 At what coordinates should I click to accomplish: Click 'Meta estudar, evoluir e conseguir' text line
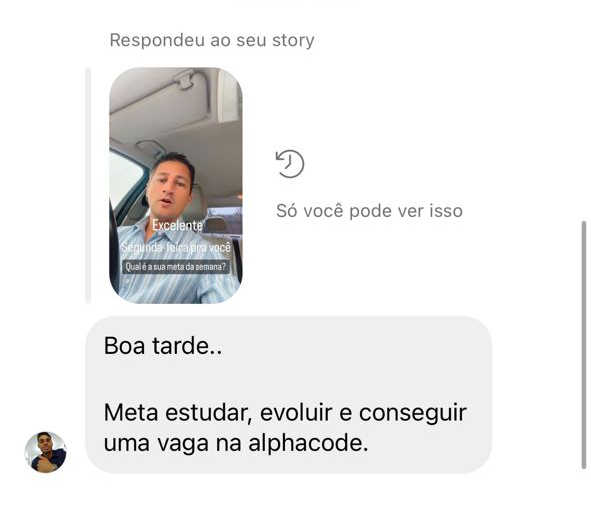tap(285, 412)
